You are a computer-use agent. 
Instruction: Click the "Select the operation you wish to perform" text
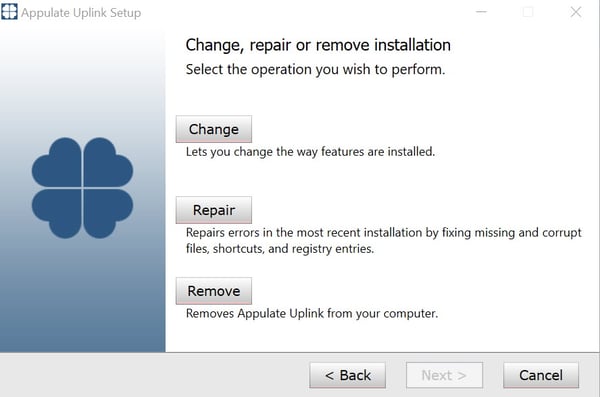coord(315,70)
